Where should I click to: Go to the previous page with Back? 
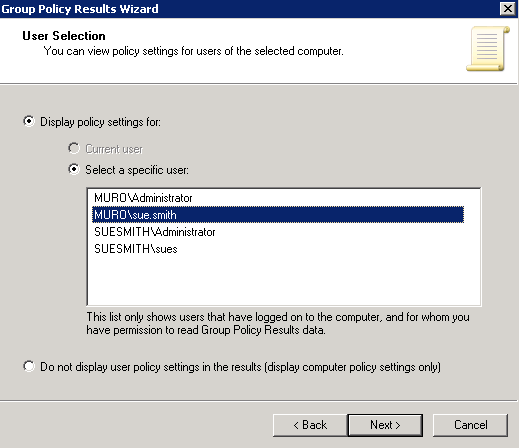310,425
